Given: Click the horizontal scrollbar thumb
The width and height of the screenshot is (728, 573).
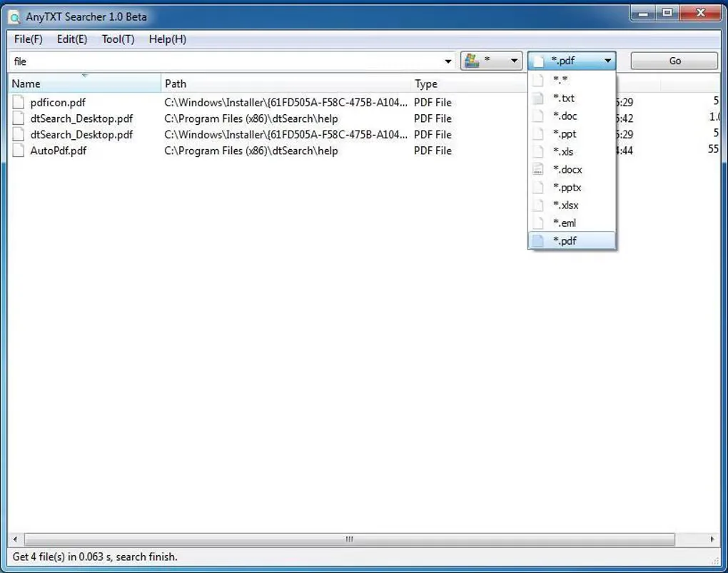Looking at the screenshot, I should [349, 539].
